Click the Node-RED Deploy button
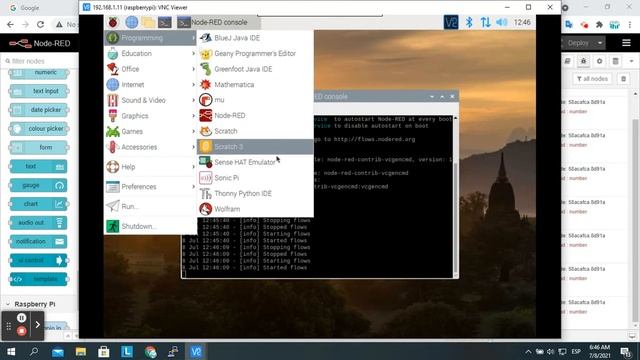 coord(578,43)
